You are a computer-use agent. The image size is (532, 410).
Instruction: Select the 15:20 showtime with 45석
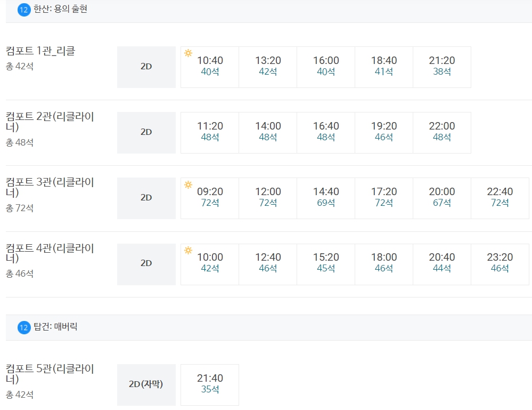tap(326, 264)
